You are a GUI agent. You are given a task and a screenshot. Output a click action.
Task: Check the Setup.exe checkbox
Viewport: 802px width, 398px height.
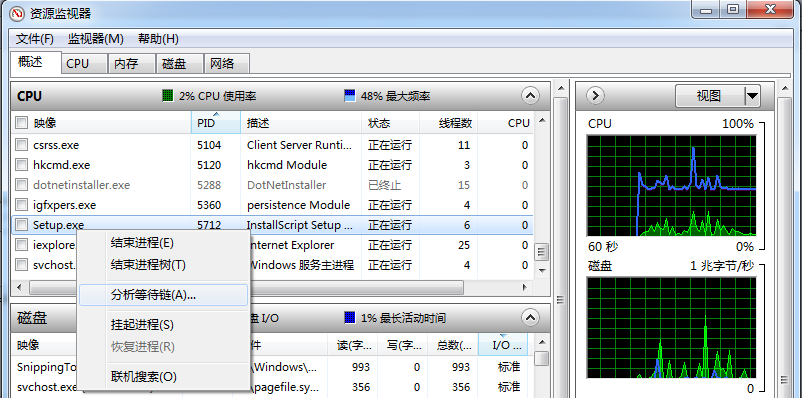21,225
